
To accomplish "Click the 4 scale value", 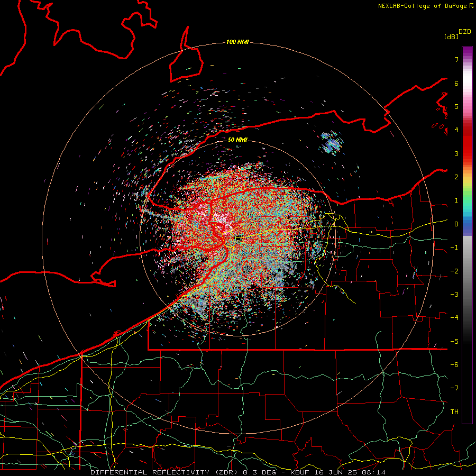I will (456, 130).
